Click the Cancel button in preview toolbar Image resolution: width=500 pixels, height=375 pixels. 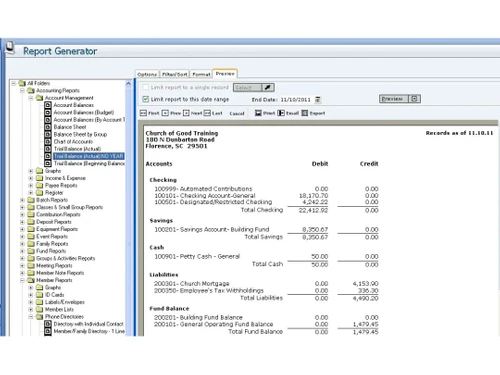click(x=237, y=114)
